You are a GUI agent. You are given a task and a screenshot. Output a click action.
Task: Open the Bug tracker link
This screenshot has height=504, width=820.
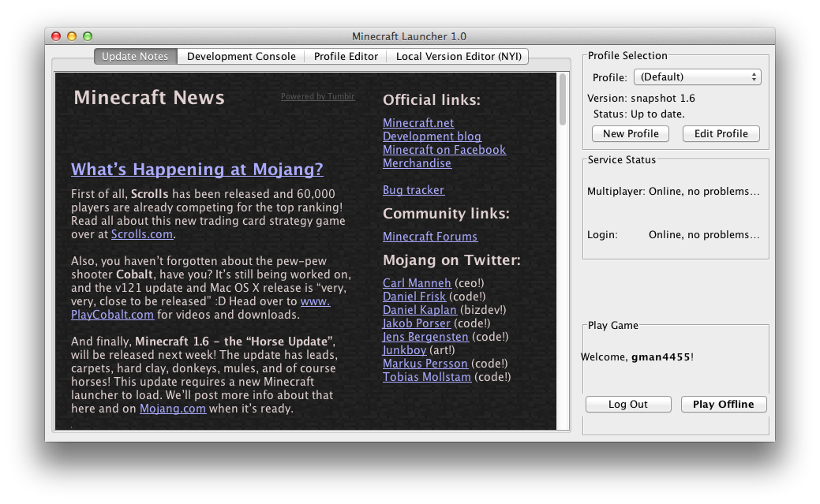coord(414,190)
